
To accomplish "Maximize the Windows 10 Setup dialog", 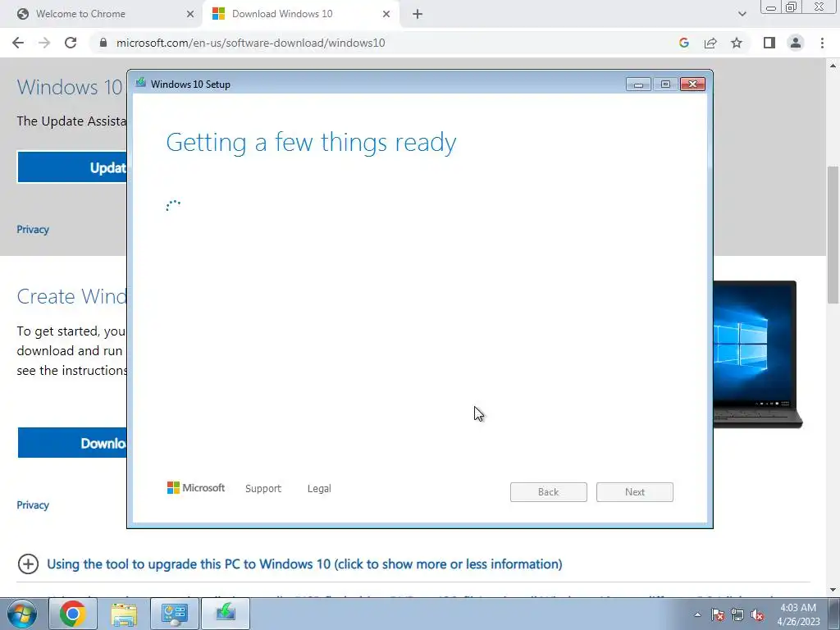I will coord(665,84).
